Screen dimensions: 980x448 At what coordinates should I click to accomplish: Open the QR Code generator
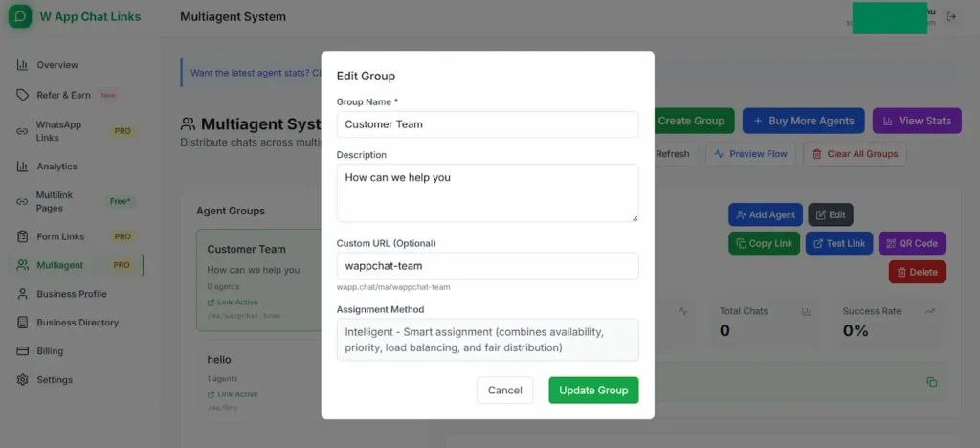[x=912, y=243]
